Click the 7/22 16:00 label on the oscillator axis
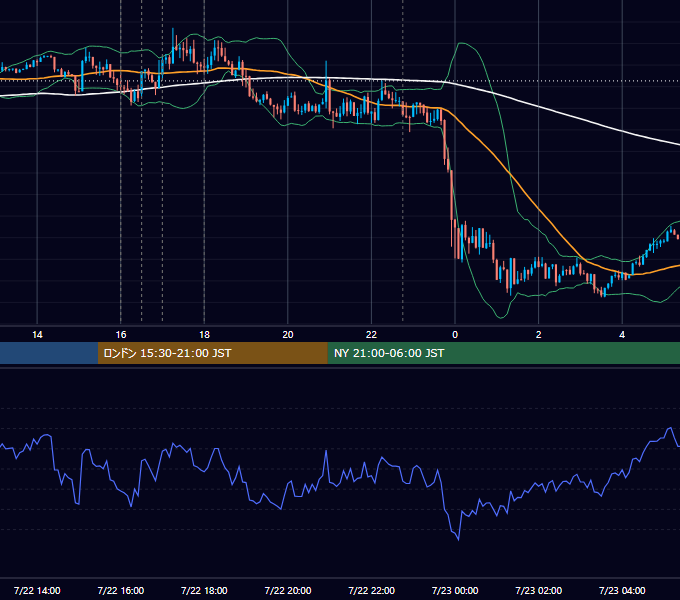 121,590
